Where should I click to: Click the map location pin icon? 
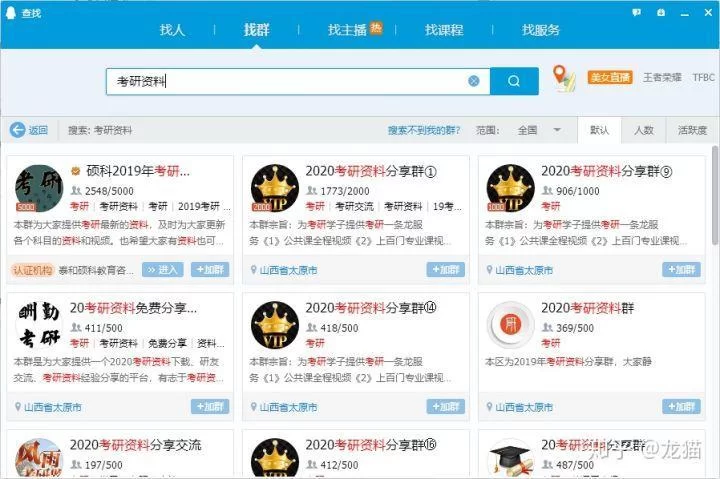point(564,78)
